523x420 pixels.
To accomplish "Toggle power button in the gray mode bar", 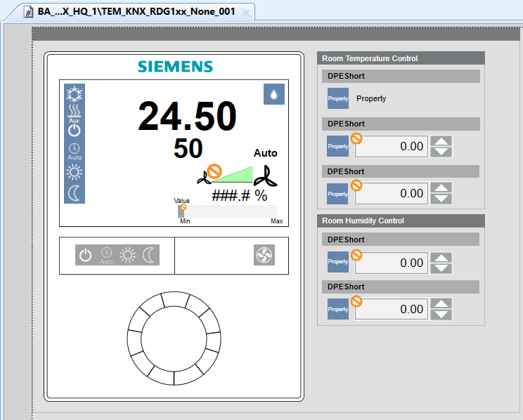I will click(86, 256).
